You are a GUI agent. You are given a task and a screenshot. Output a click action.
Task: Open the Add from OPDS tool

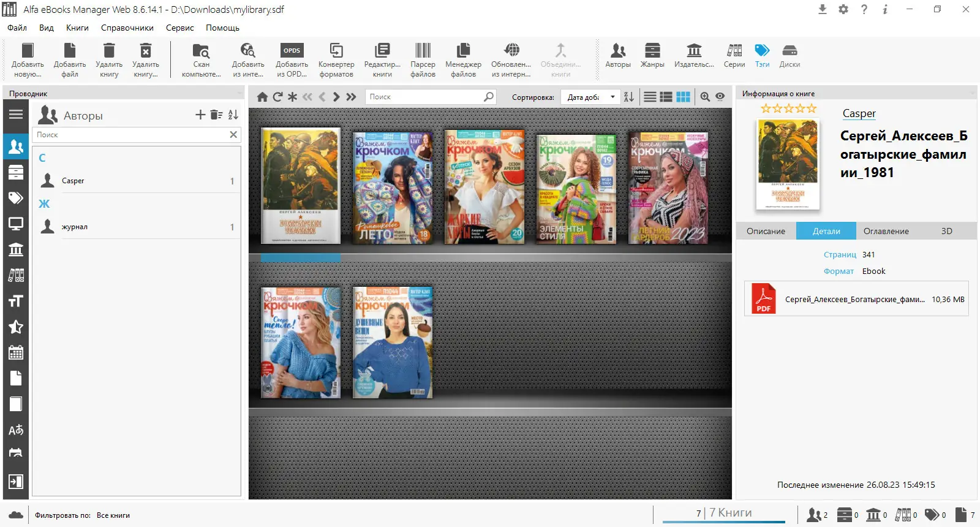pyautogui.click(x=292, y=60)
